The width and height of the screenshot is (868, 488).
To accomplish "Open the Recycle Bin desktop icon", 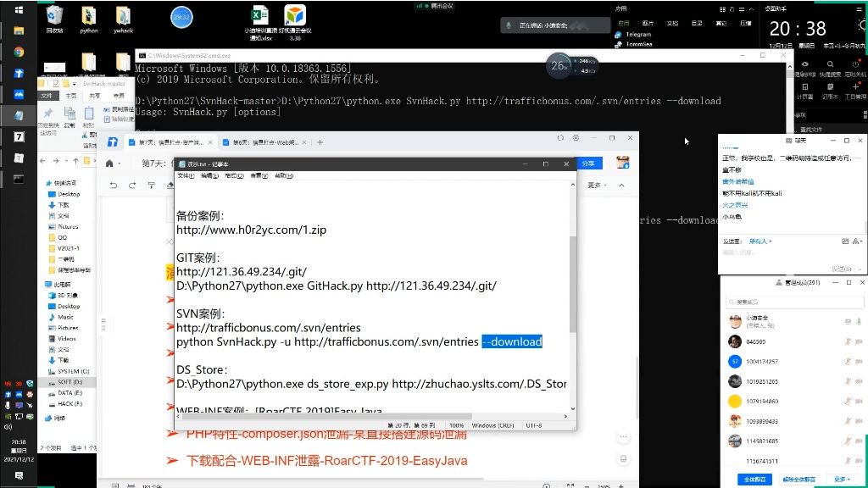I will (x=54, y=19).
